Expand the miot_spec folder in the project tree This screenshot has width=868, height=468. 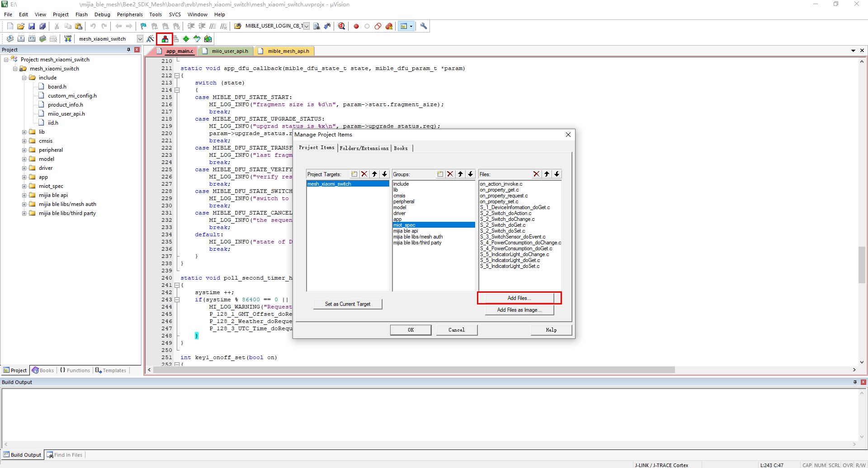pos(24,186)
